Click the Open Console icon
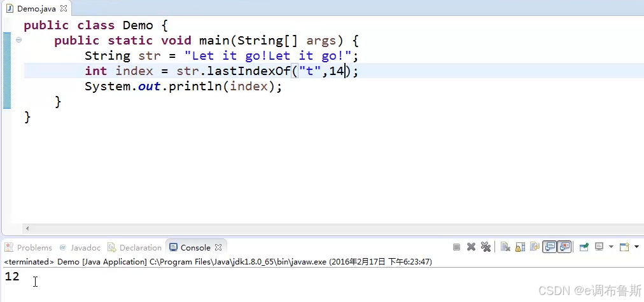This screenshot has width=644, height=302. click(x=624, y=247)
